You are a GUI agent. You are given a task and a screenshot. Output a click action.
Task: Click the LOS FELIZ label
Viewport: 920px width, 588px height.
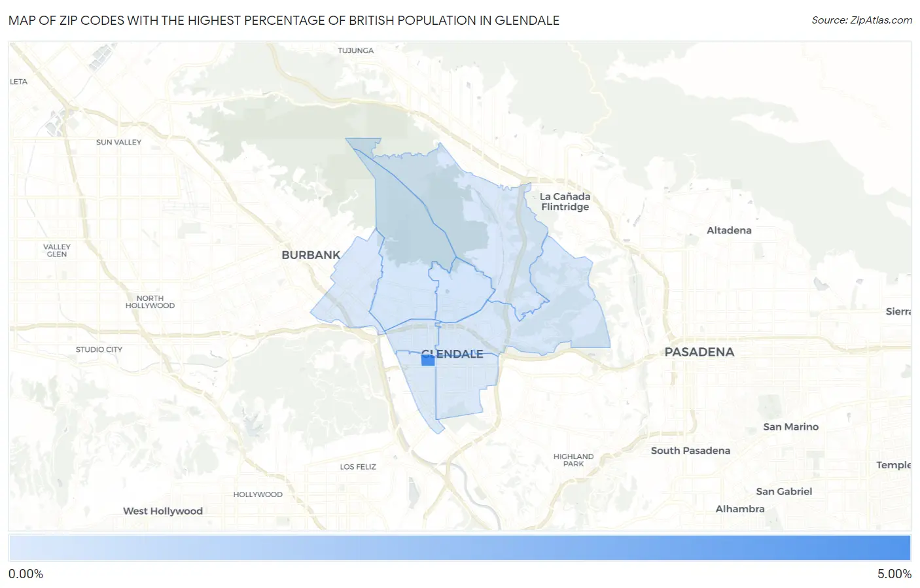[x=358, y=466]
